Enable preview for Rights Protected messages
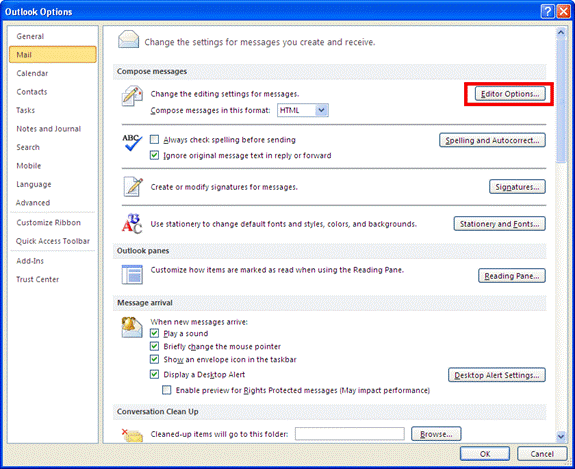This screenshot has height=469, width=575. 167,390
